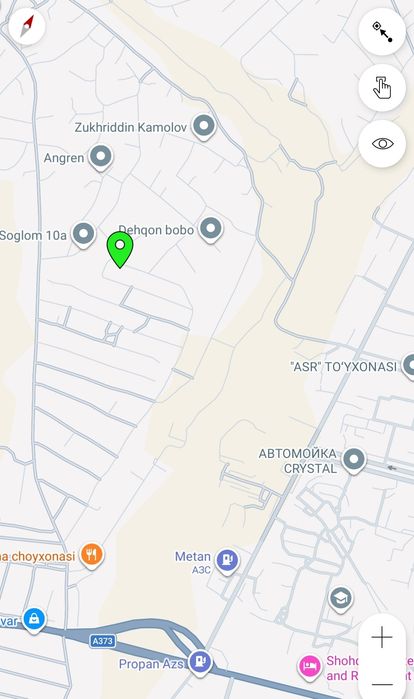Screen dimensions: 414x699
Task: Open the Metan АЗС fuel station icon
Action: tap(227, 561)
